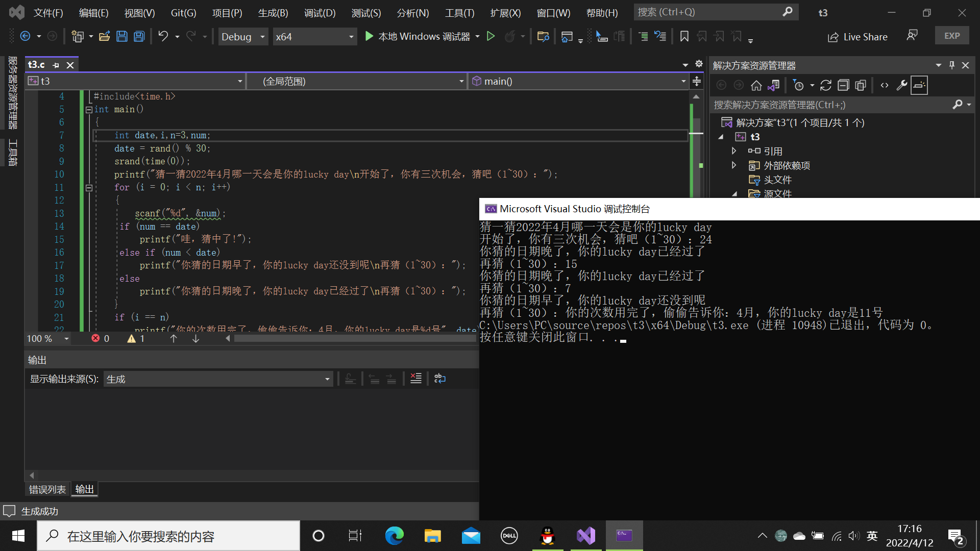This screenshot has height=551, width=980.
Task: Click the wrench Properties icon in Solution Explorer
Action: [x=902, y=85]
